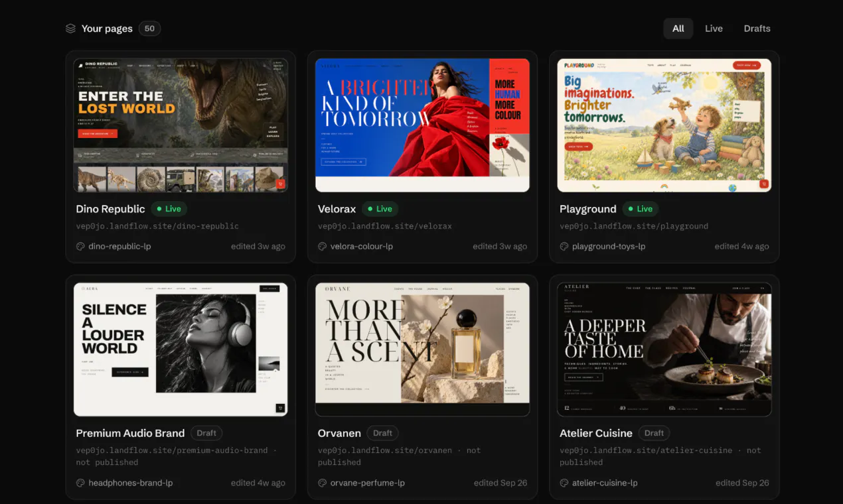
Task: Click the palette icon next to dino-republic-lp
Action: [80, 246]
